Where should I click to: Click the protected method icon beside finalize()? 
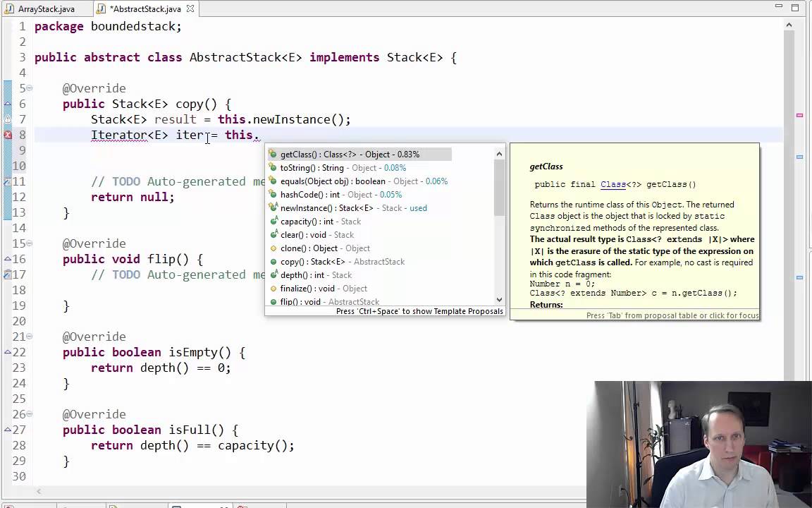[273, 289]
